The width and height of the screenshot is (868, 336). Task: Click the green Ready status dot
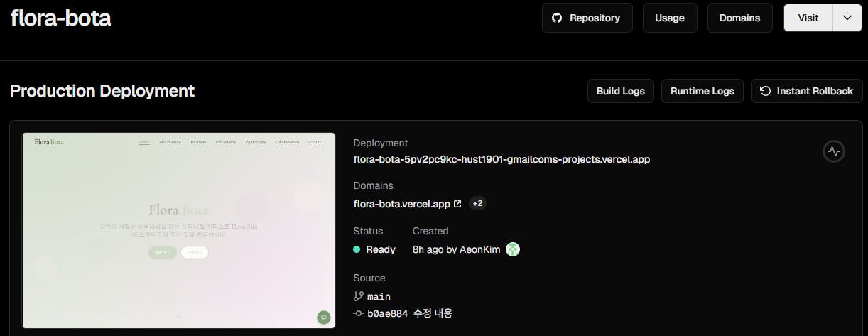click(x=357, y=249)
